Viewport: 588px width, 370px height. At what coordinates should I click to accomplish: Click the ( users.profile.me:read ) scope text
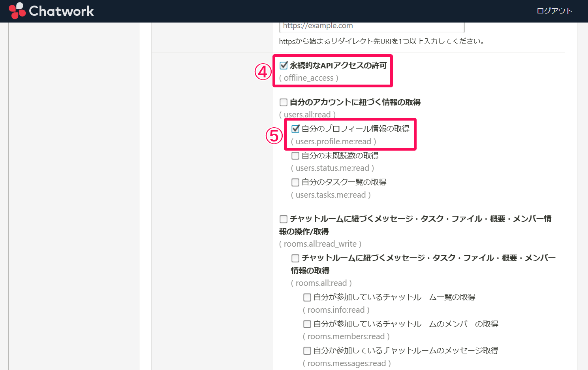334,142
